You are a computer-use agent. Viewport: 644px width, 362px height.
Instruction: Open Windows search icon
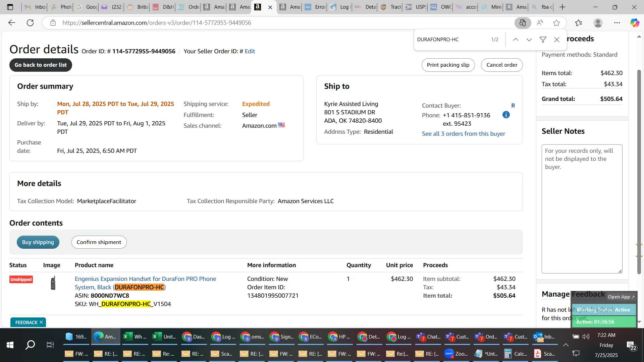(30, 345)
